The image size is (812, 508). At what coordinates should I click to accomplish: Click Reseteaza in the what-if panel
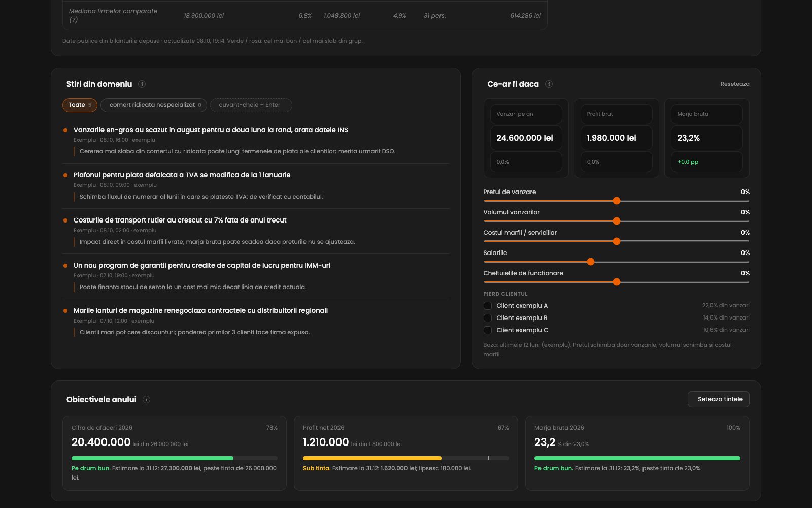click(735, 84)
